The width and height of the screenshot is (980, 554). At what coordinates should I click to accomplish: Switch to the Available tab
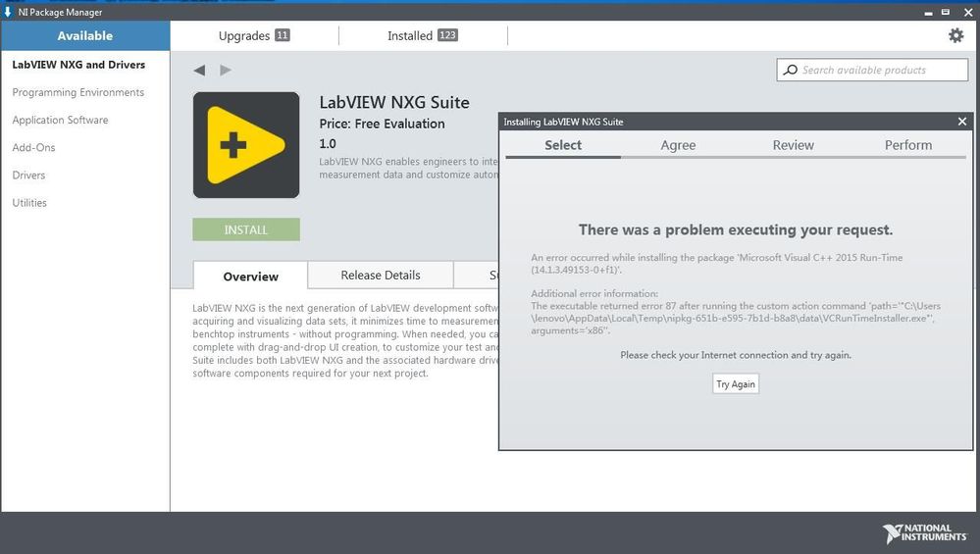point(85,35)
